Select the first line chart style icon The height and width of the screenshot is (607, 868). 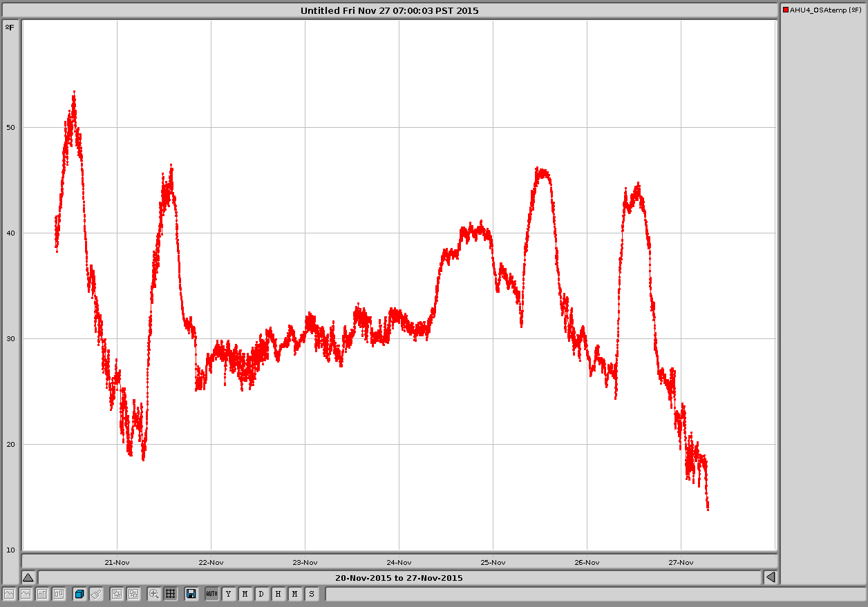10,594
